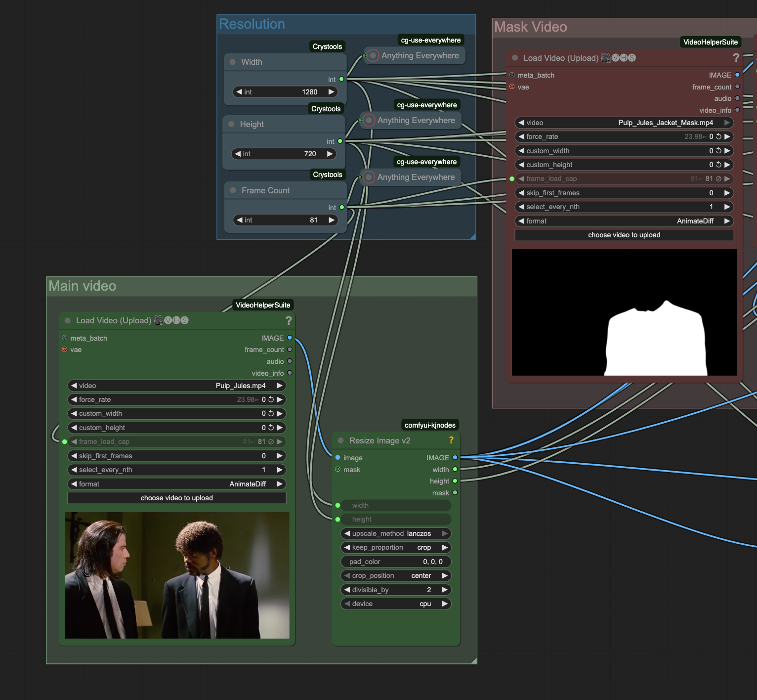Collapse the Resize Image v2 node
Image resolution: width=757 pixels, height=700 pixels.
(x=340, y=440)
